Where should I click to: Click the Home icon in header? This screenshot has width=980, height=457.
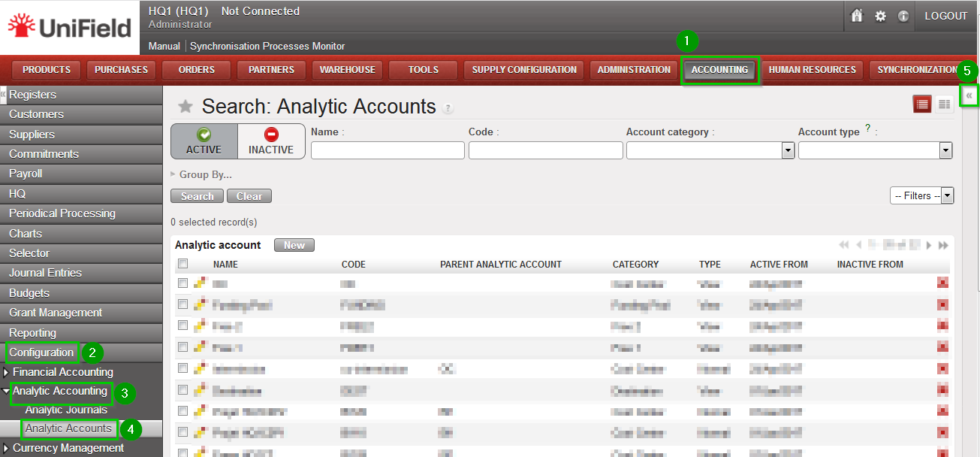[x=857, y=16]
